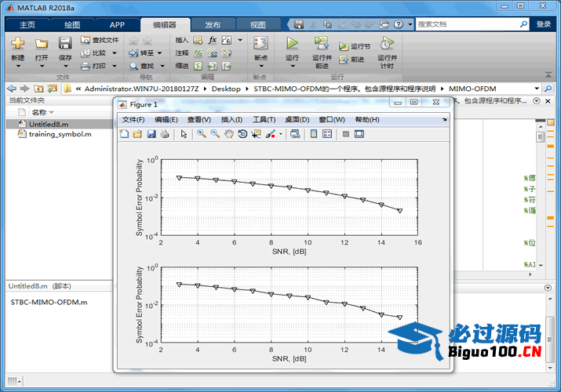Open the 运行 dropdown arrow

(x=293, y=66)
